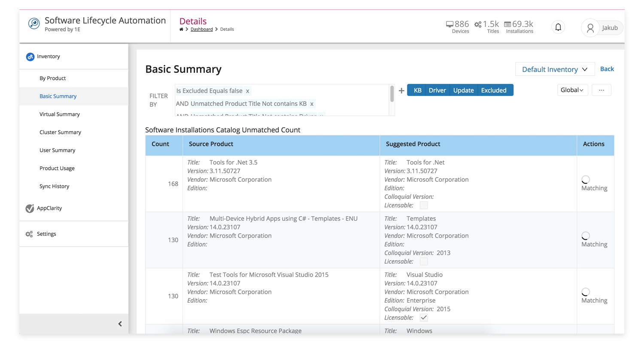Toggle Licensable checkbox for Tools for .Net
644x343 pixels.
424,205
